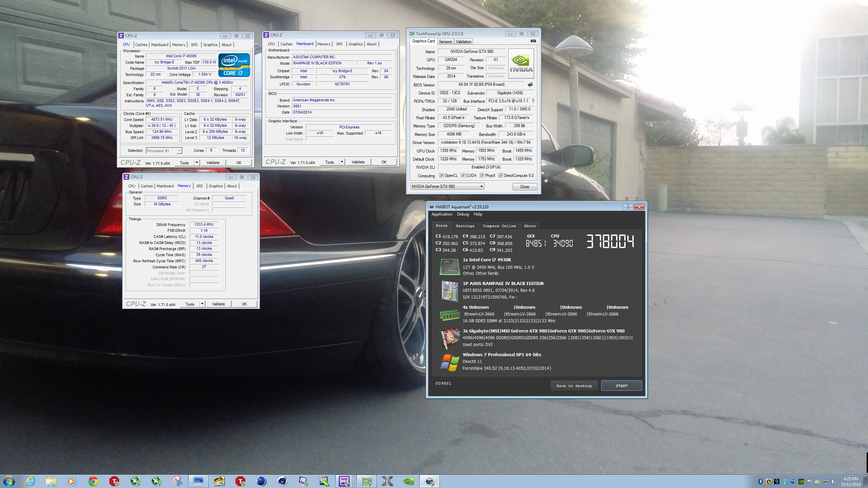Open the Caches tab in the CPU-Z CPU window
The height and width of the screenshot is (488, 868).
[141, 45]
